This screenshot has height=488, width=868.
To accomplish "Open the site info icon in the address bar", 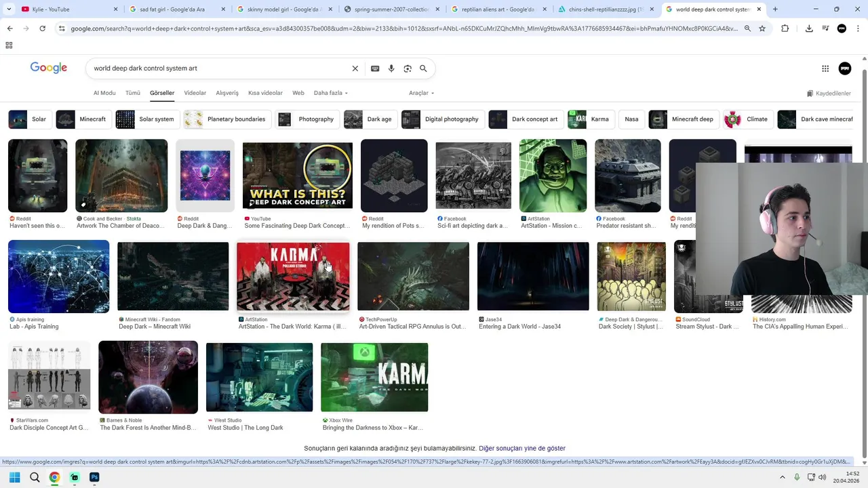I will pos(62,28).
